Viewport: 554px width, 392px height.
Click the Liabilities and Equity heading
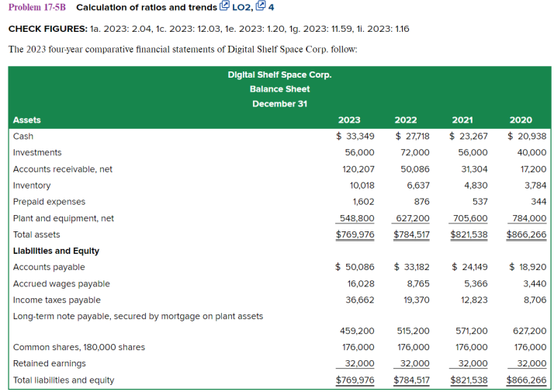[56, 251]
